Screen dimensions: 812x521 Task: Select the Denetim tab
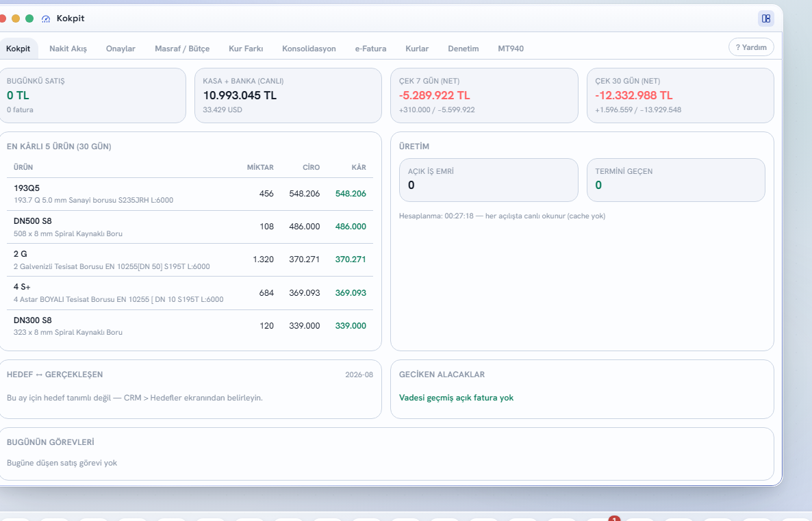click(x=464, y=49)
